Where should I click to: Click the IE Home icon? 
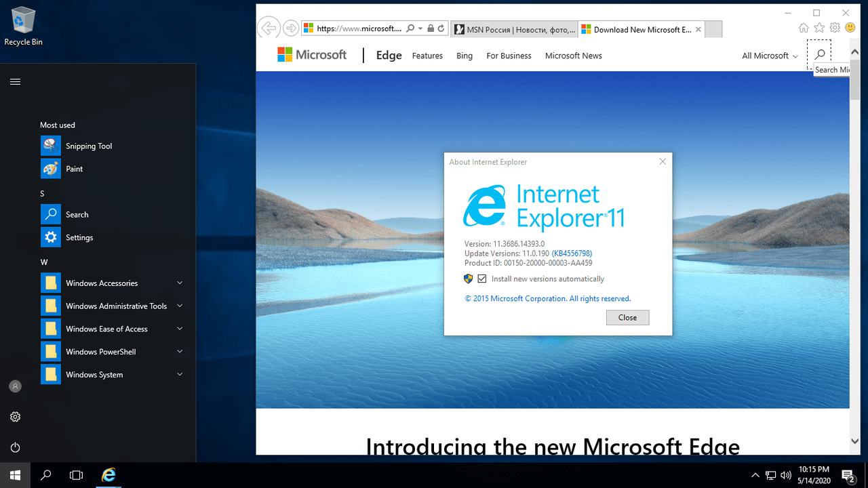tap(804, 28)
